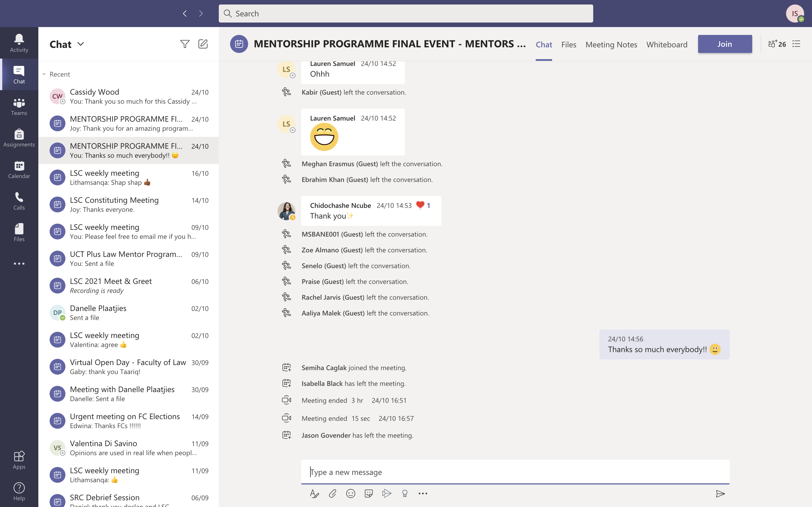Screen dimensions: 812x507
Task: Open the sticker picker icon
Action: [x=369, y=493]
